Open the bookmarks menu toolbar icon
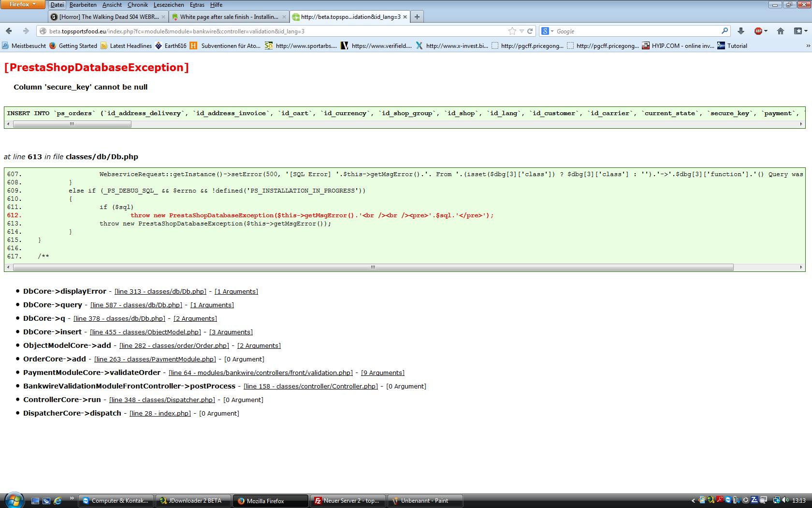Image resolution: width=812 pixels, height=508 pixels. tap(798, 31)
